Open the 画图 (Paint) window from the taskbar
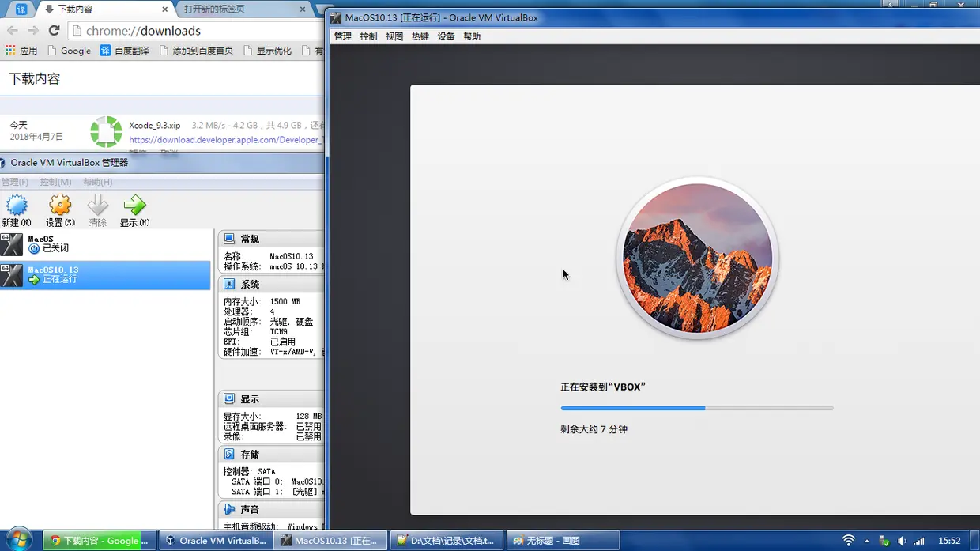Image resolution: width=980 pixels, height=551 pixels. 563,541
